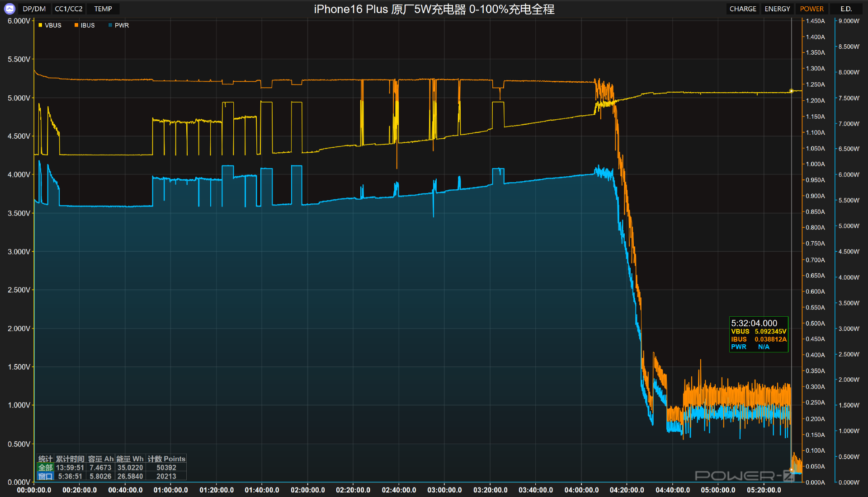Open the TEMP tab
Viewport: 868px width, 497px height.
103,9
